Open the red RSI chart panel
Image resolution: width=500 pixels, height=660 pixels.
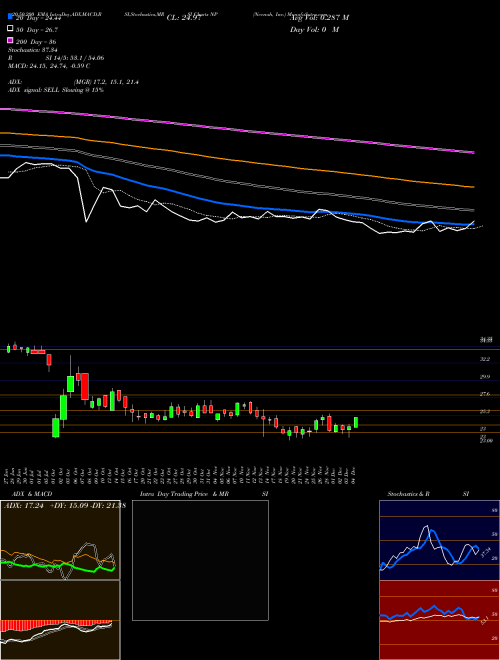pos(439,620)
